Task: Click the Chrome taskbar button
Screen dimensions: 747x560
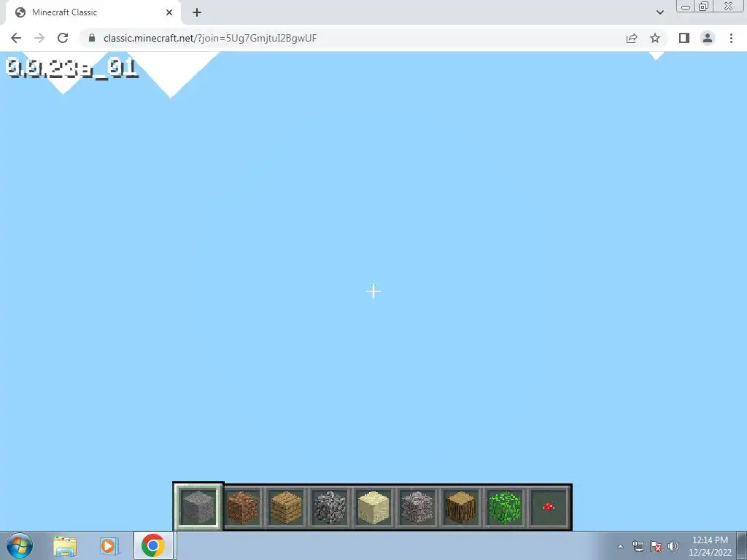Action: coord(153,545)
